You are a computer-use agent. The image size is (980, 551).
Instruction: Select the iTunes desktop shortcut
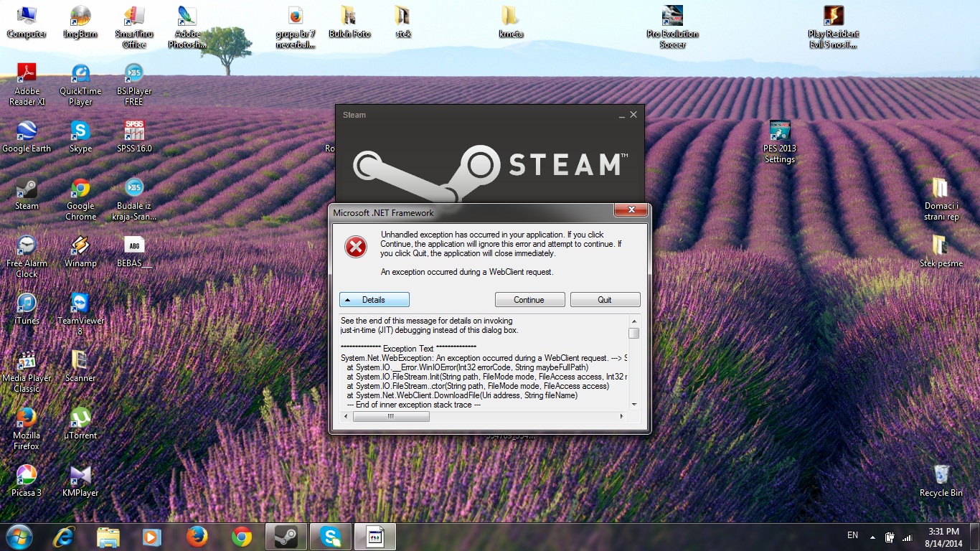pos(27,309)
